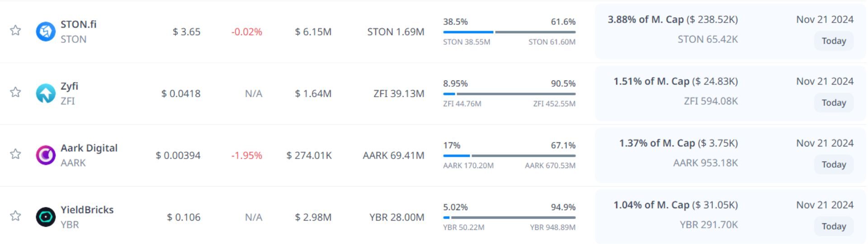Toggle the Zyfi watchlist star

coord(16,92)
